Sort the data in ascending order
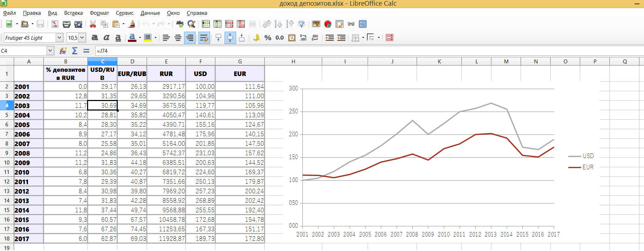Image resolution: width=644 pixels, height=251 pixels. pyautogui.click(x=278, y=24)
